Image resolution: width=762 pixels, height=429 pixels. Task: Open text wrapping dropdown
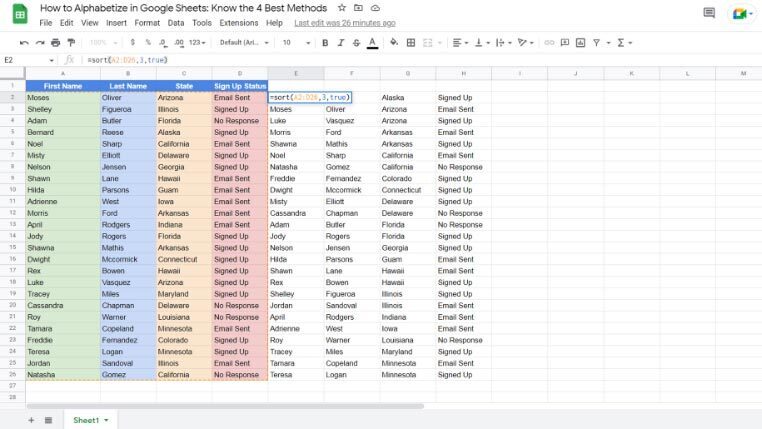pyautogui.click(x=503, y=43)
